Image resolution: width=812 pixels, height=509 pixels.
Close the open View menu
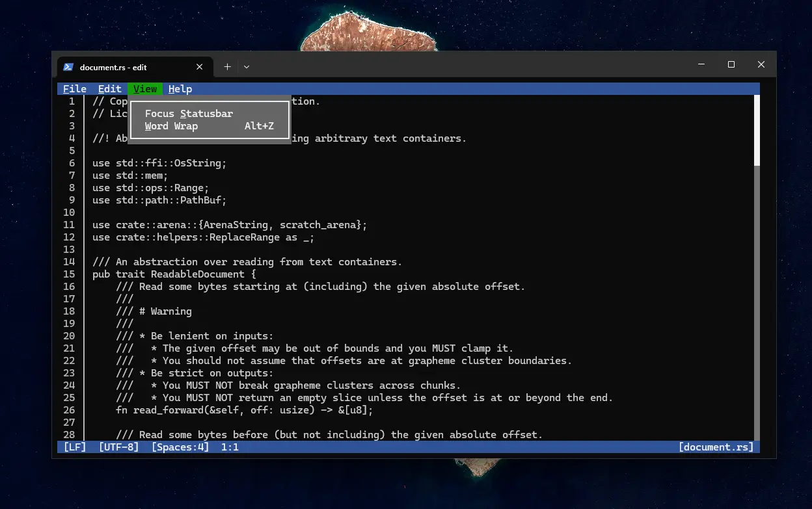145,89
